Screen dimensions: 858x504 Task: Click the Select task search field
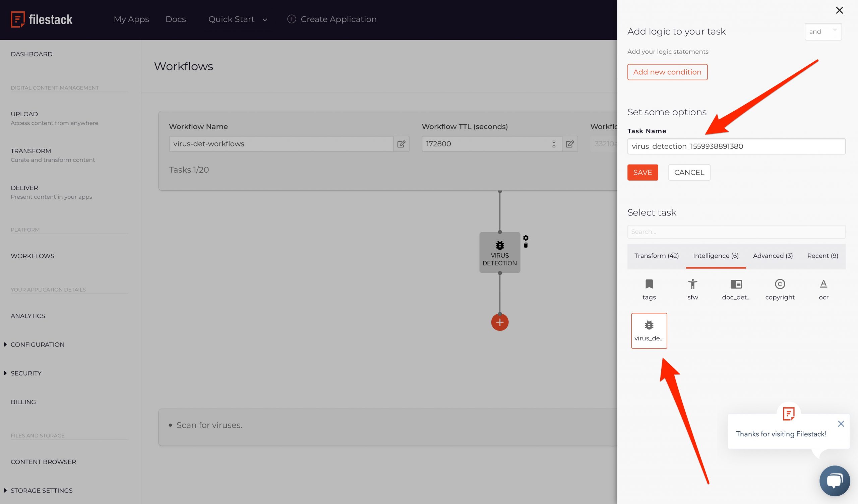click(x=736, y=232)
